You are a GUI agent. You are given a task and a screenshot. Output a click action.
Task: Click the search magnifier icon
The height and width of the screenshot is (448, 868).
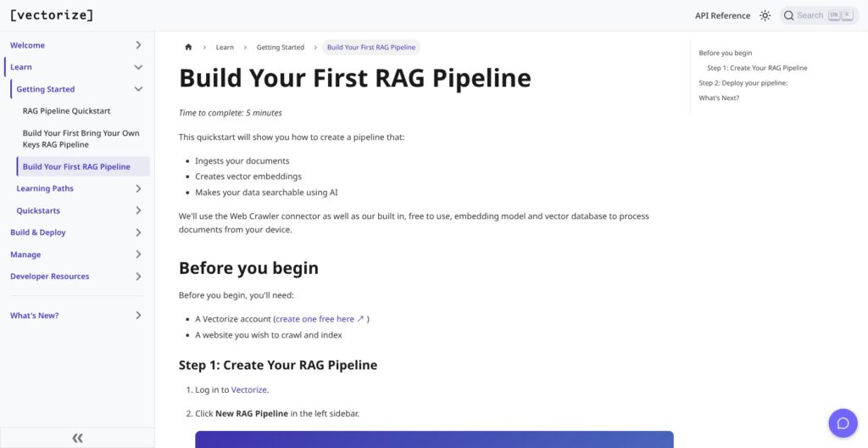[789, 15]
